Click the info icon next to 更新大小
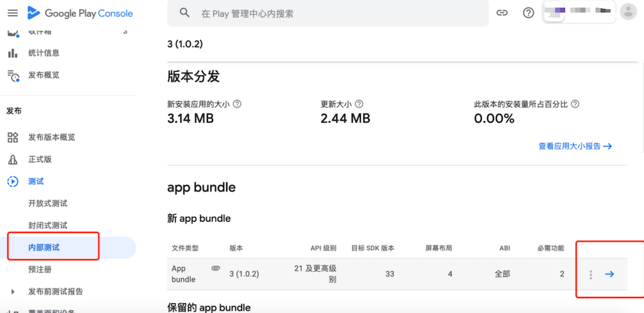This screenshot has width=644, height=313. click(359, 104)
